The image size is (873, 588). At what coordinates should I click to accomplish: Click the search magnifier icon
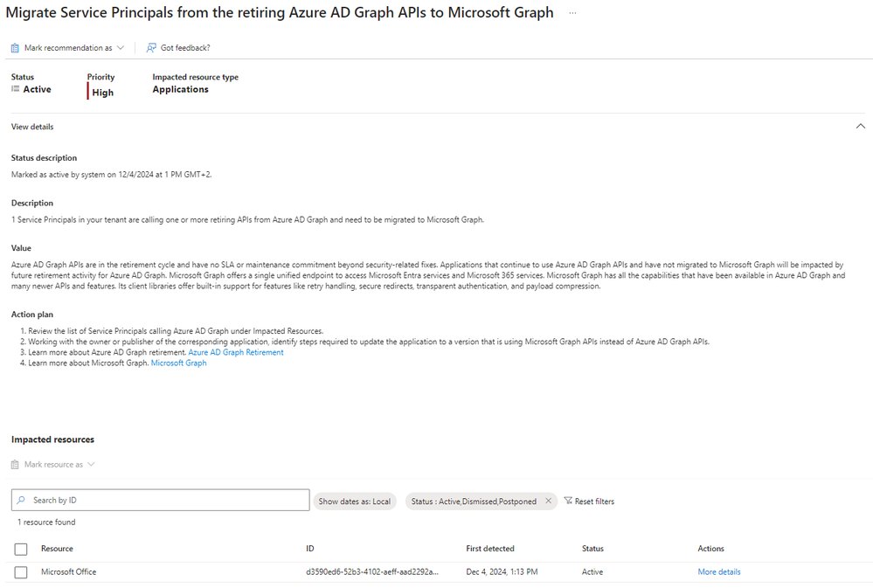pos(21,500)
